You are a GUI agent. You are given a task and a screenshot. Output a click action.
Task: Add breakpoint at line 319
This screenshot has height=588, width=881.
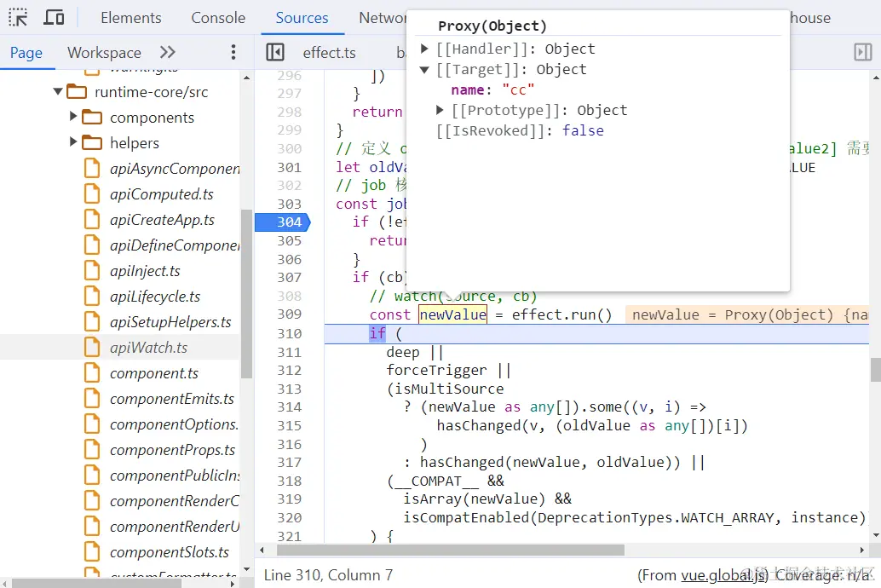[290, 499]
